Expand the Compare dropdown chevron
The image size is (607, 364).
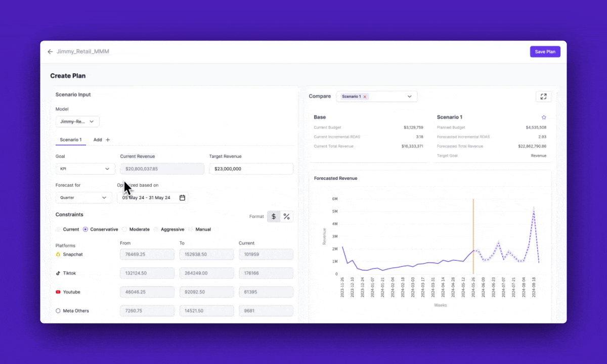(410, 97)
